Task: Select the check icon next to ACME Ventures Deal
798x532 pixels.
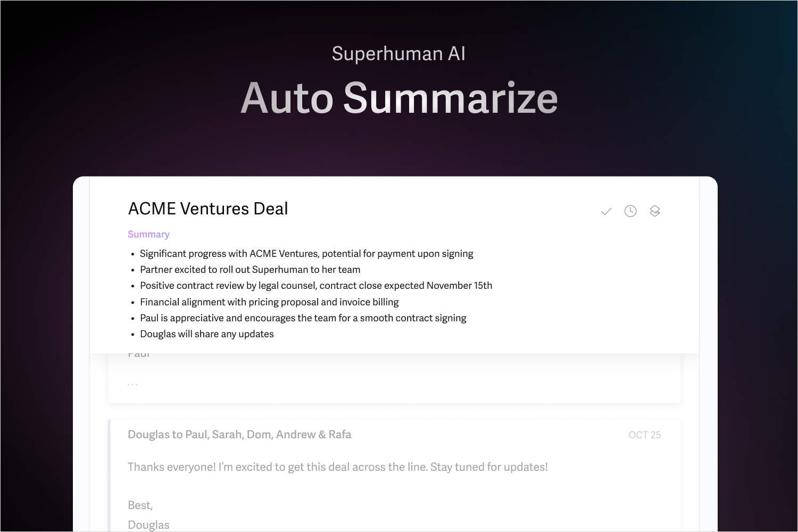Action: (x=606, y=211)
